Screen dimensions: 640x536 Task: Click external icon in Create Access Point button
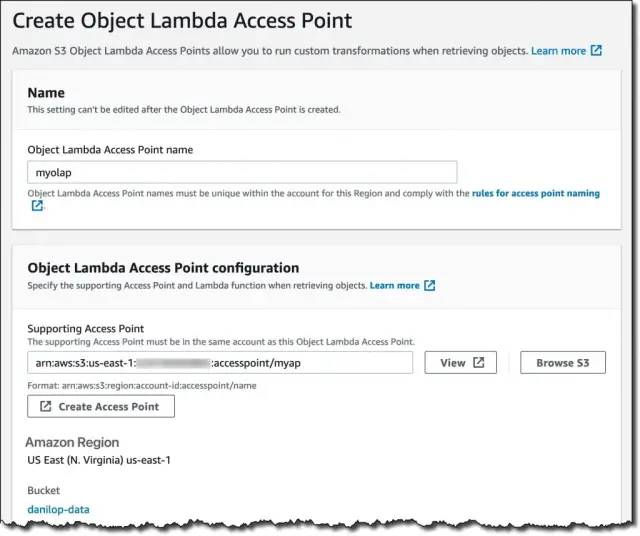click(x=46, y=406)
